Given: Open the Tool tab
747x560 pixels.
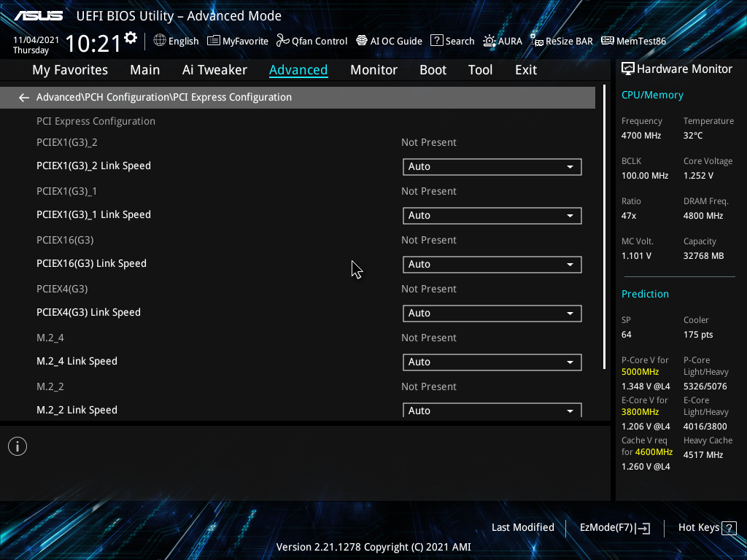Looking at the screenshot, I should [480, 70].
